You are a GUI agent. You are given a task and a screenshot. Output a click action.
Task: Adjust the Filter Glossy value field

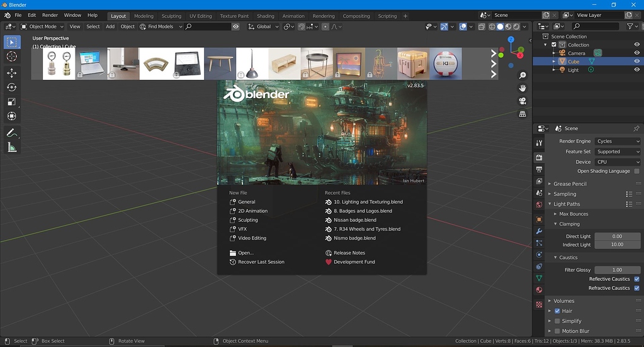coord(617,270)
